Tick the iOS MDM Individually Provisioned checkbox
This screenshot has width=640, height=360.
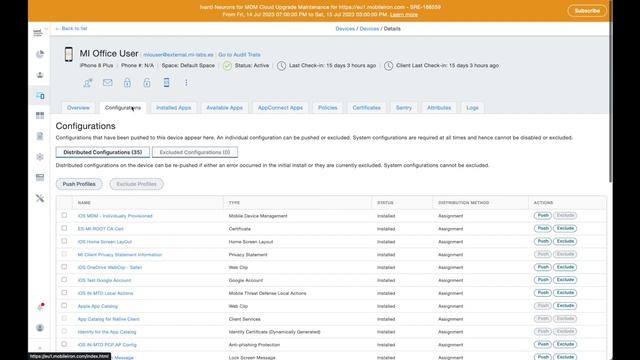point(64,215)
